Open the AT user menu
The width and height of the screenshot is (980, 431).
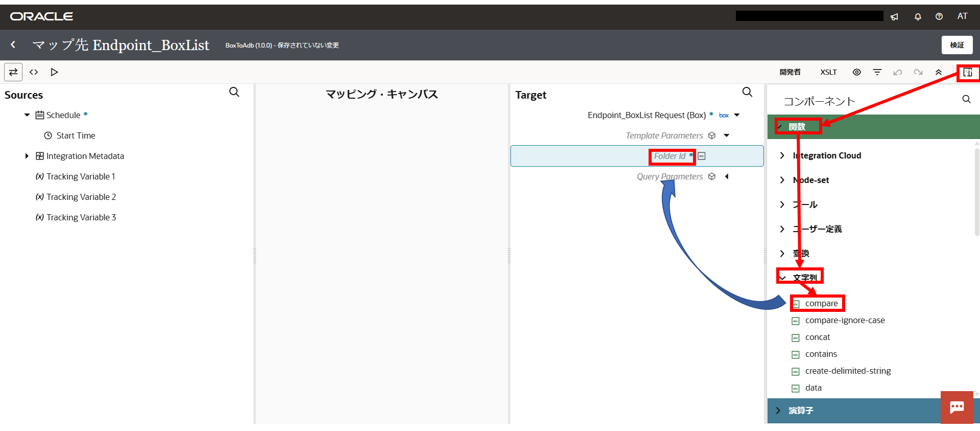click(962, 16)
